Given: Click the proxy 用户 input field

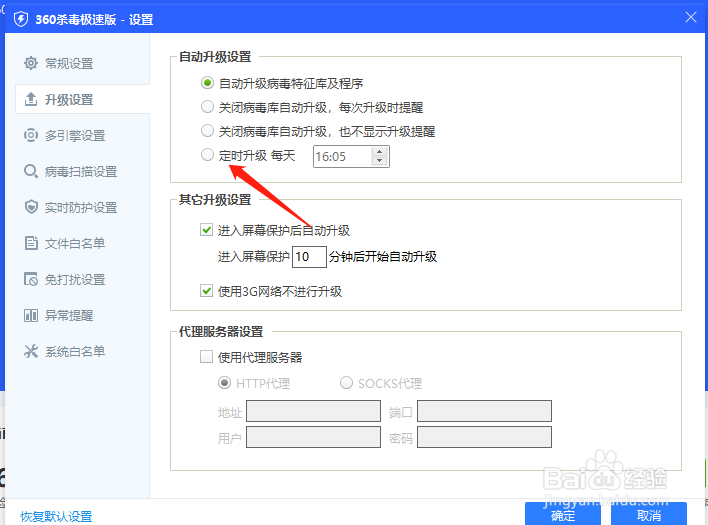Looking at the screenshot, I should coord(313,437).
